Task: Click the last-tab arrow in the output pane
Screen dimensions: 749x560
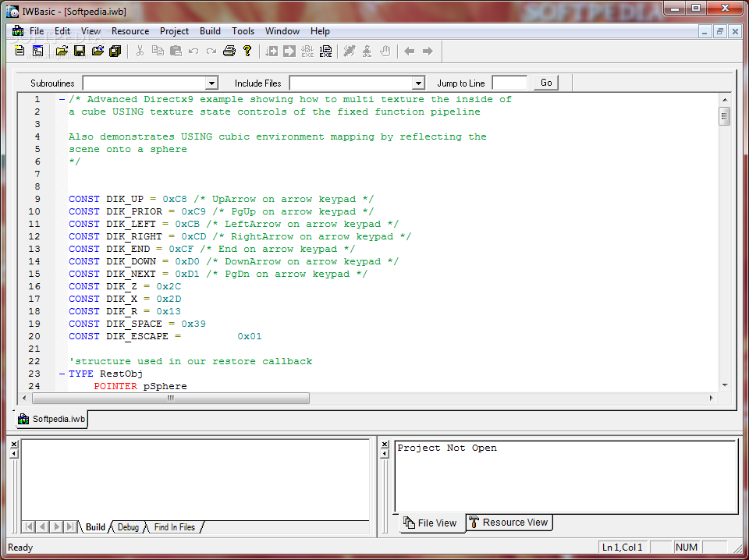Action: point(70,527)
